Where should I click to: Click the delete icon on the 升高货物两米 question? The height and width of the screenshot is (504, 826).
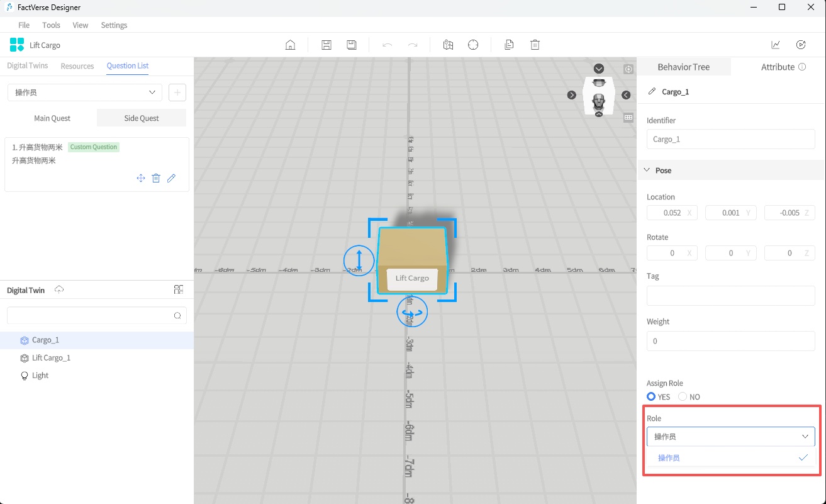pyautogui.click(x=156, y=178)
